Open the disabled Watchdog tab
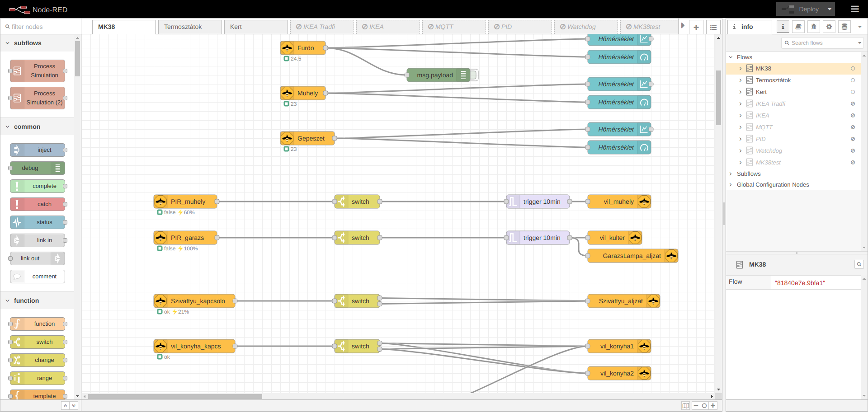 586,27
